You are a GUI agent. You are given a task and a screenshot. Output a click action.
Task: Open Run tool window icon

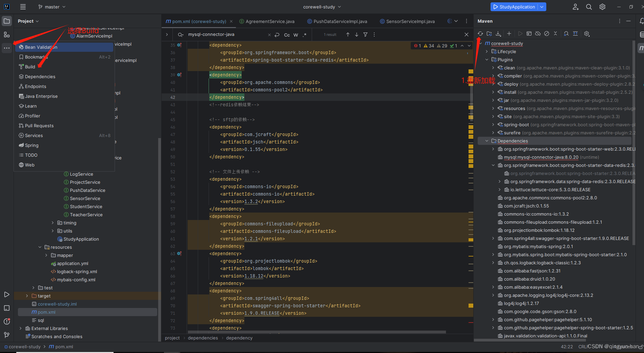7,294
